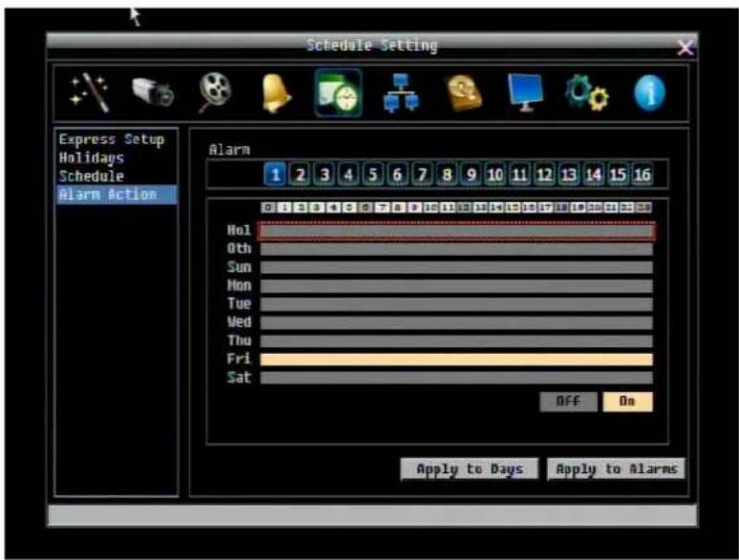Close the Schedule Setting window
Image resolution: width=739 pixels, height=560 pixels.
click(685, 48)
